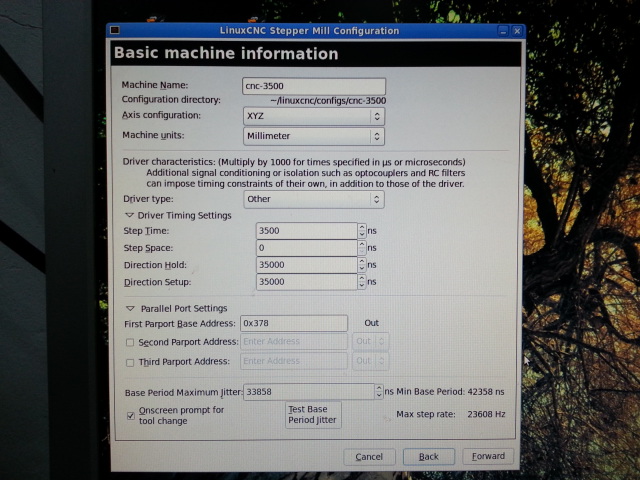Click the Basic machine information heading

226,53
